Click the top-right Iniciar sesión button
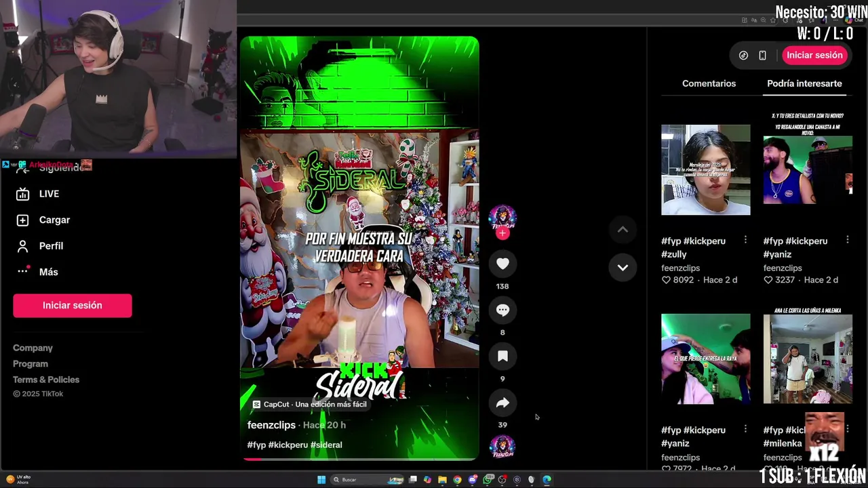The height and width of the screenshot is (488, 868). (814, 56)
